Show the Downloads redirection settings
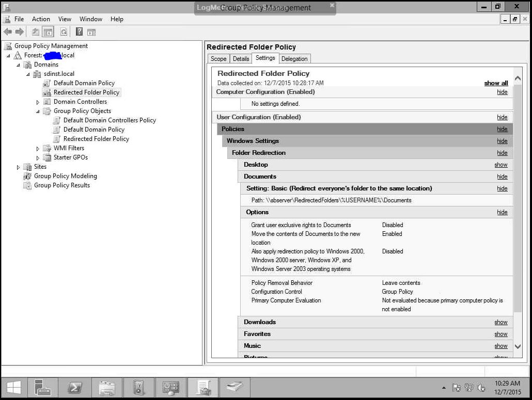 [500, 322]
